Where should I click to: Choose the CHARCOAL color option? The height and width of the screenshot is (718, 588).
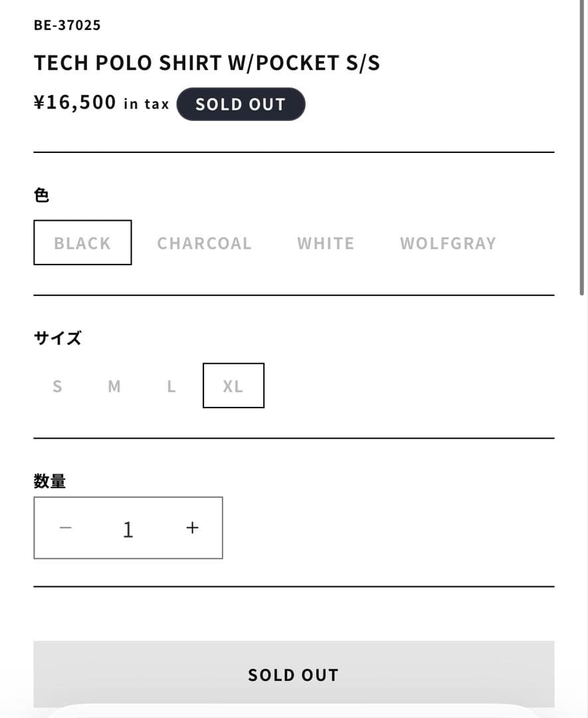pos(204,243)
